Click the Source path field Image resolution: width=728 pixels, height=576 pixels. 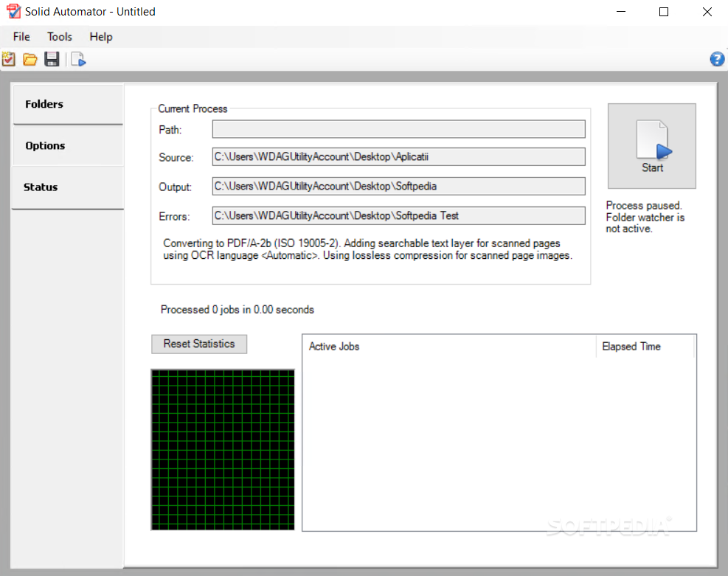coord(398,157)
